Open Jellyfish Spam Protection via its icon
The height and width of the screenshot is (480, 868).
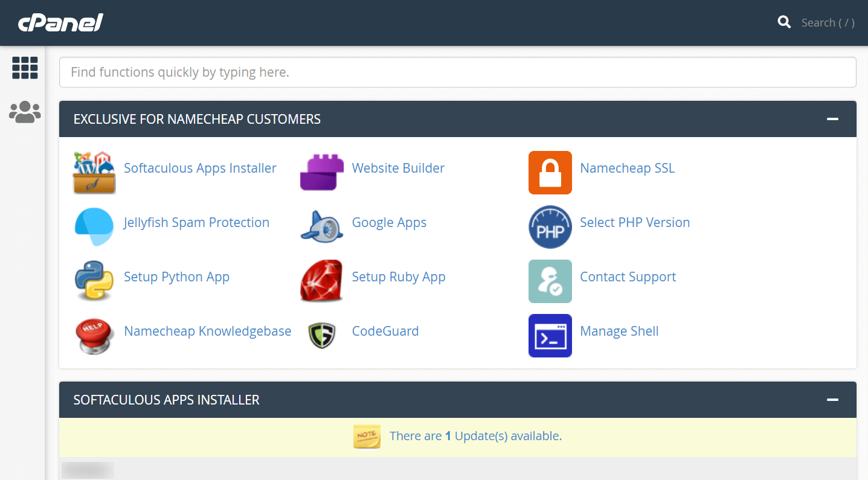pyautogui.click(x=94, y=226)
